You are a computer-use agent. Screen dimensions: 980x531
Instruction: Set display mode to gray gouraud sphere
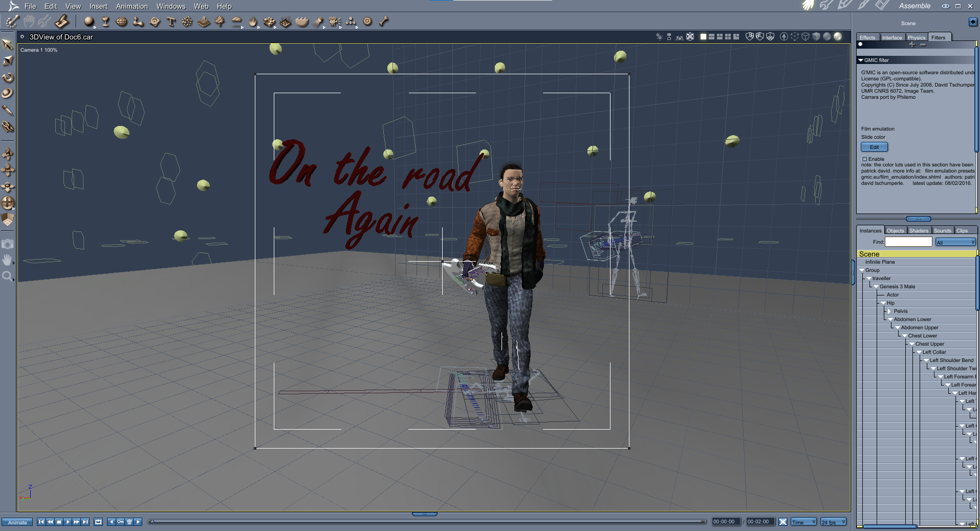click(x=827, y=37)
